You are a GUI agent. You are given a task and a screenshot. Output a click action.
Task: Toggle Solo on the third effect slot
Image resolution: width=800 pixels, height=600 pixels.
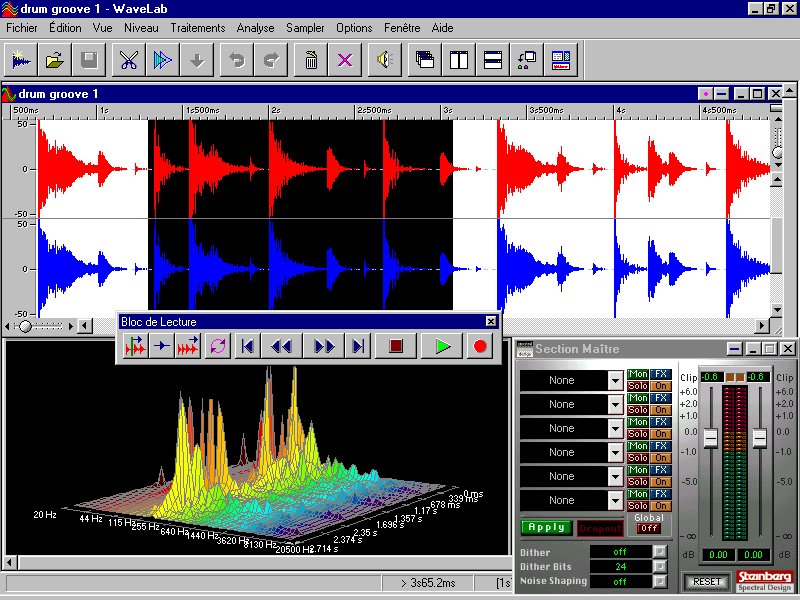coord(638,434)
